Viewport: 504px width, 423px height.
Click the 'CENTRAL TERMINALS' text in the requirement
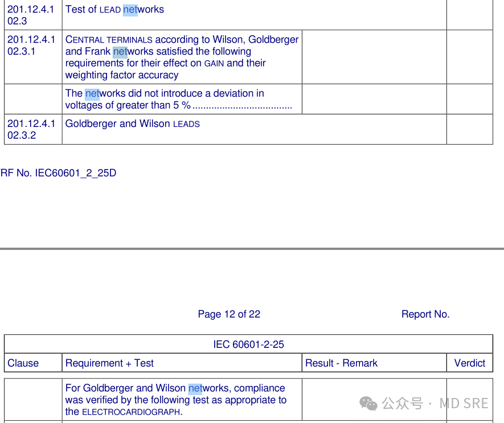point(109,40)
